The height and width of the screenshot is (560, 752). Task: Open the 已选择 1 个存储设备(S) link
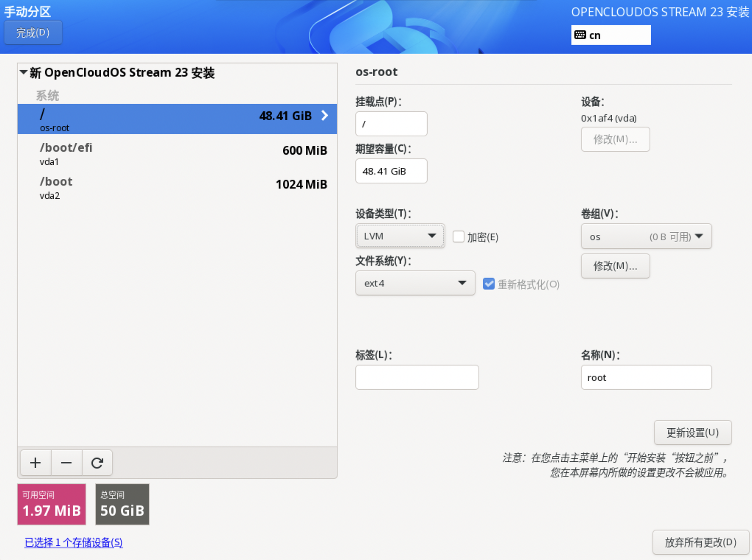coord(74,542)
